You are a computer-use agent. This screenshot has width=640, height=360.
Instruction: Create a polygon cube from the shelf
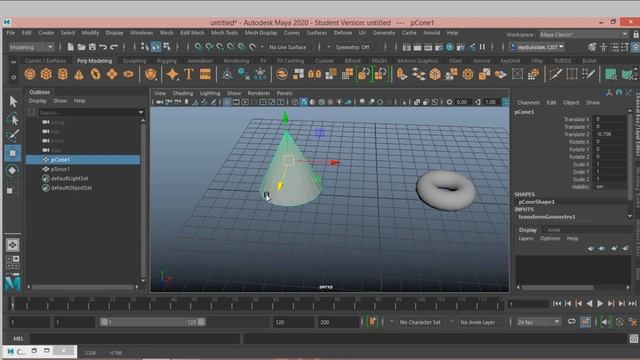click(46, 74)
